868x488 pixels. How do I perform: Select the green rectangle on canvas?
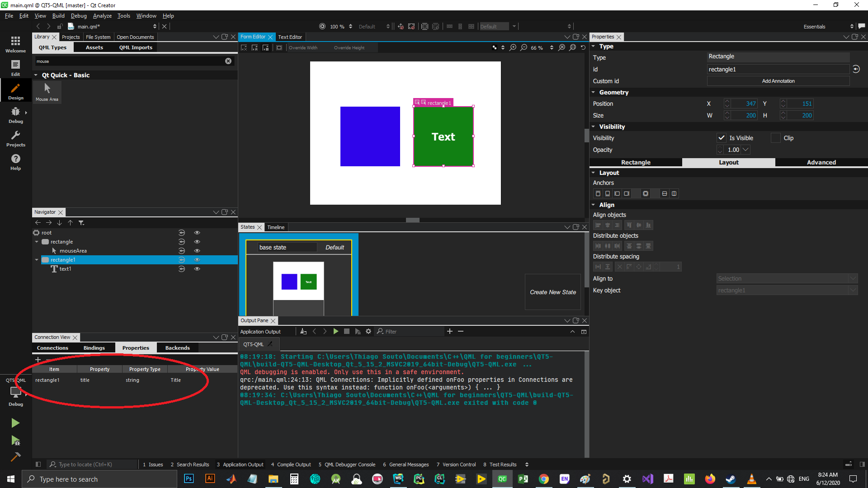443,136
